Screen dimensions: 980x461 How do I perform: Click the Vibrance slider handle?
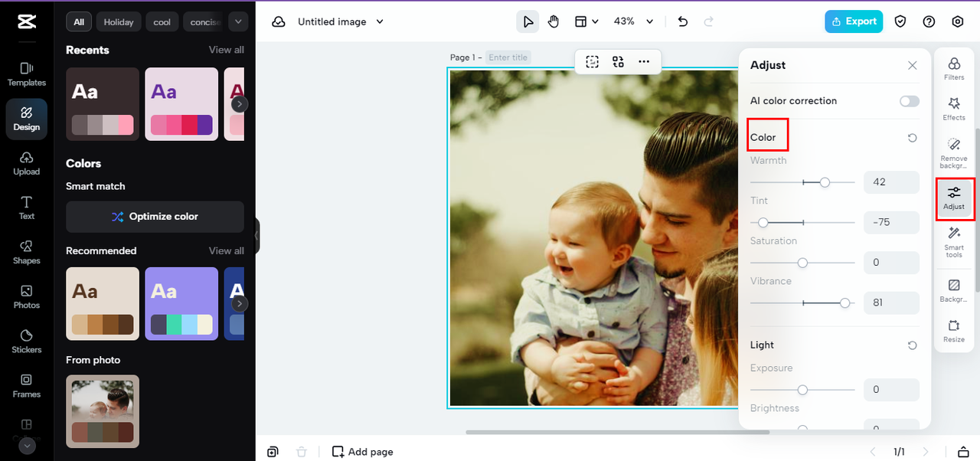click(844, 303)
